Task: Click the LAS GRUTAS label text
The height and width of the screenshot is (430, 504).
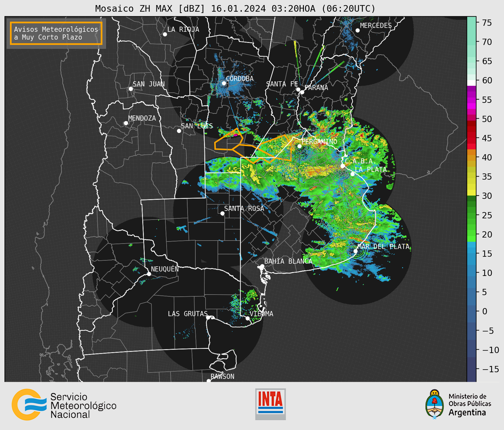Action: coord(188,314)
